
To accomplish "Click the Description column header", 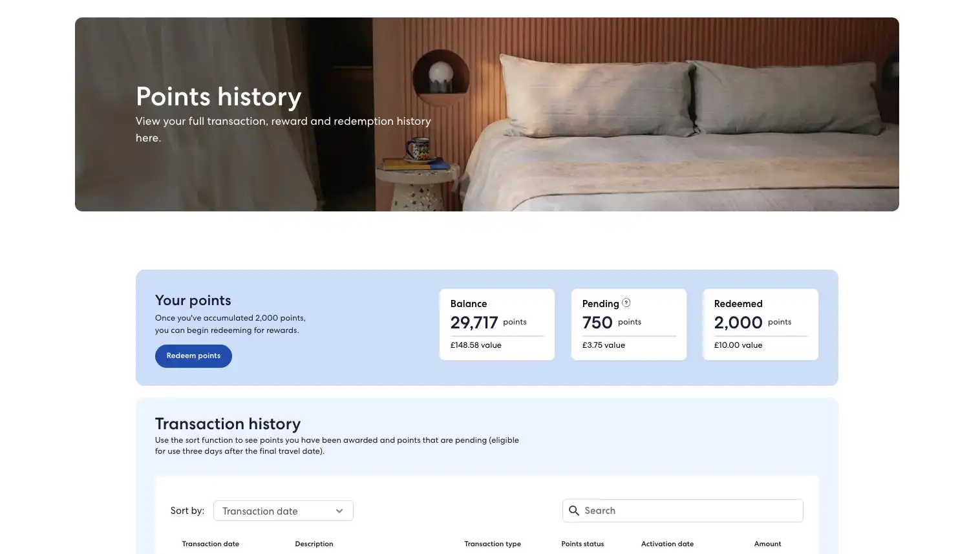I will pos(314,544).
